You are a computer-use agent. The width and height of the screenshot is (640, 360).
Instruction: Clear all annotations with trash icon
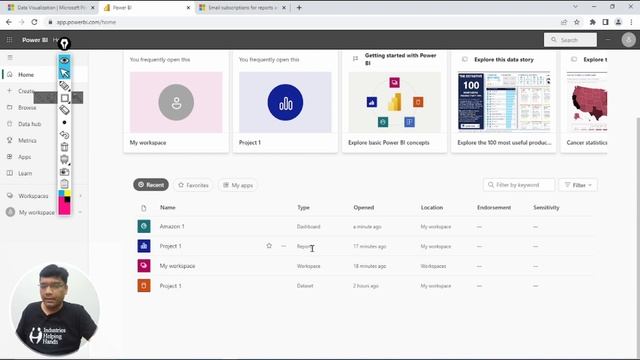(x=64, y=147)
